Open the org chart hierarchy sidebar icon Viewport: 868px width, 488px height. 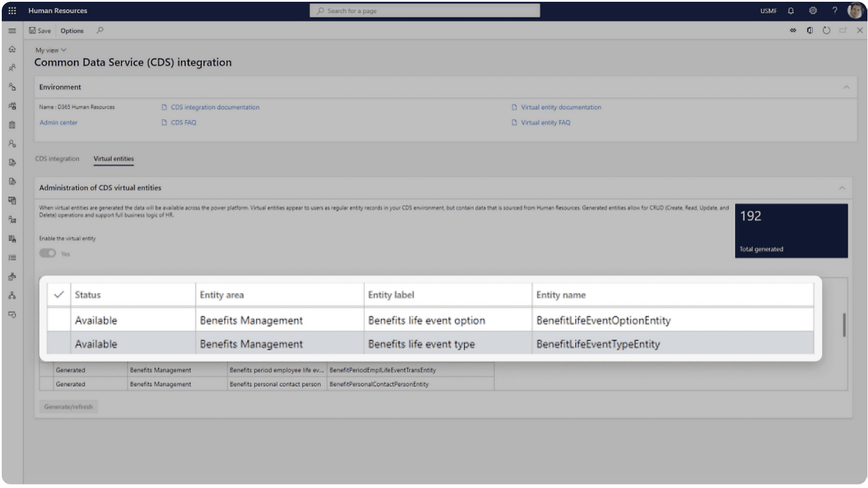pos(12,296)
